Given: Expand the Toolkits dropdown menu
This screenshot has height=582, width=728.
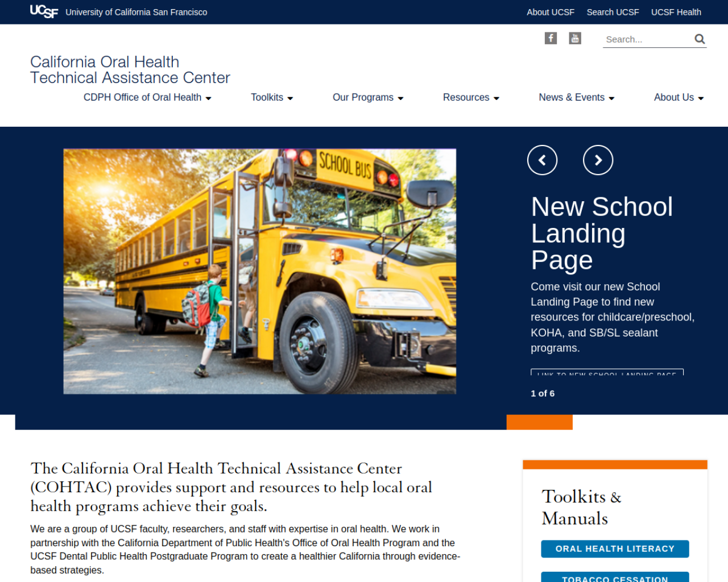Looking at the screenshot, I should (x=272, y=97).
